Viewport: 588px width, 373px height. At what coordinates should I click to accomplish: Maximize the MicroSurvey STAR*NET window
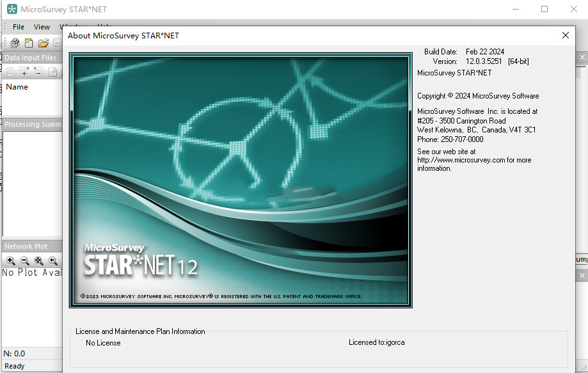(544, 10)
